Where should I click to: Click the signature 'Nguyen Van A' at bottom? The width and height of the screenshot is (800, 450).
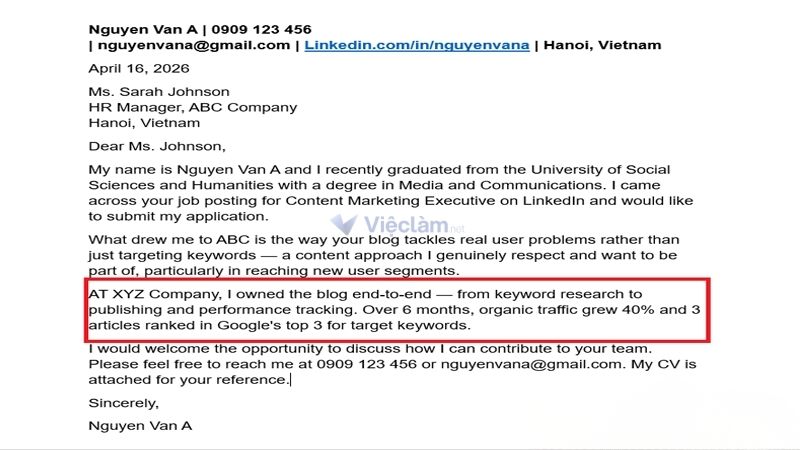[x=140, y=426]
